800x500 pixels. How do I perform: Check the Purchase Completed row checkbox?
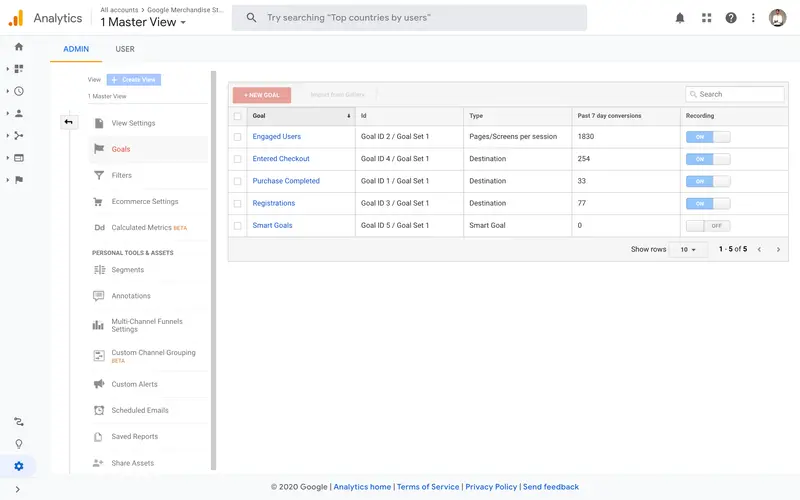[x=237, y=181]
